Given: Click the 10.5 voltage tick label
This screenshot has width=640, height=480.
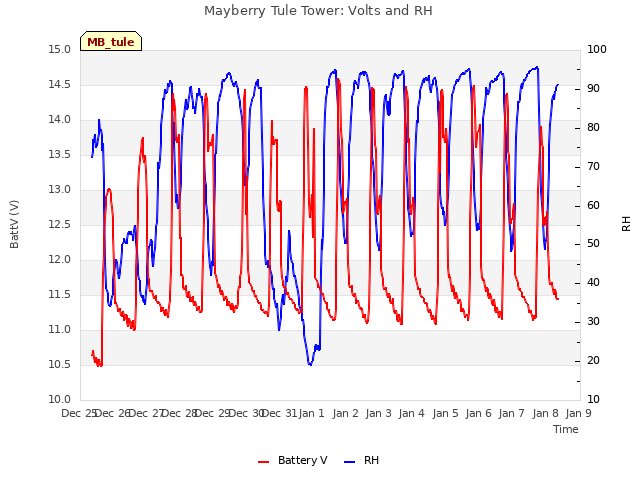Looking at the screenshot, I should point(60,365).
